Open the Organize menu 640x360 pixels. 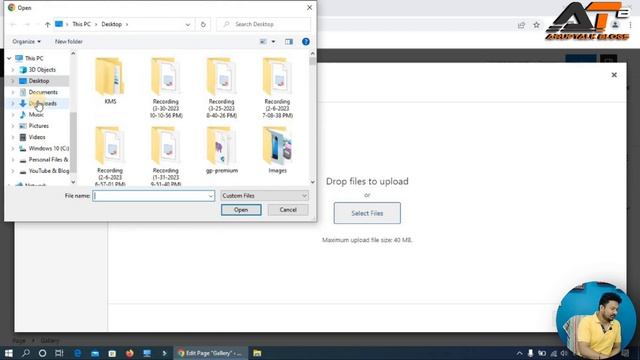coord(27,42)
